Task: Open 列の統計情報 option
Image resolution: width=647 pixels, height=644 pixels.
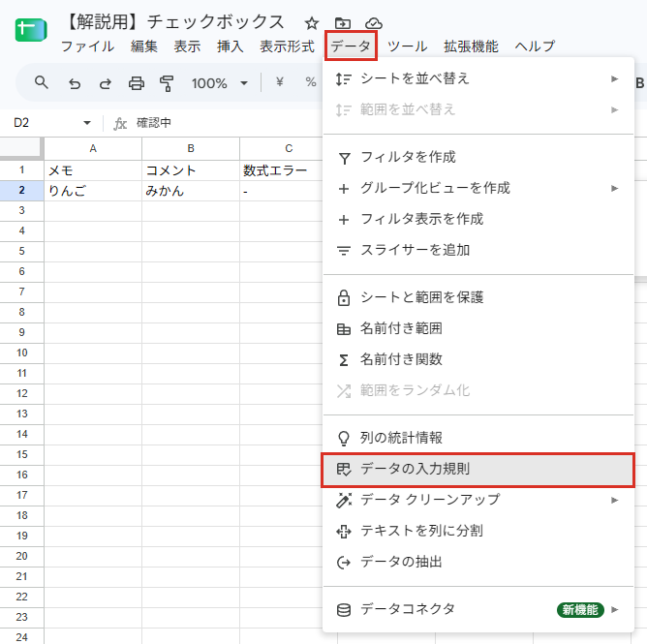Action: (478, 438)
